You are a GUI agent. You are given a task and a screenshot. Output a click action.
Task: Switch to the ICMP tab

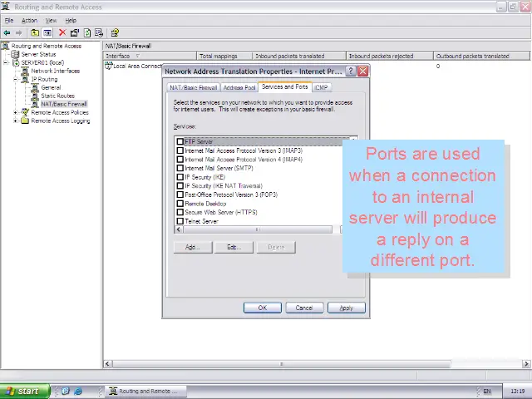point(322,87)
